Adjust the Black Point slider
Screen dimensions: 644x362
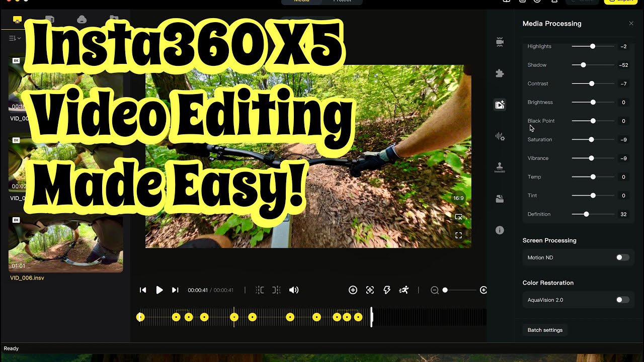(x=593, y=121)
